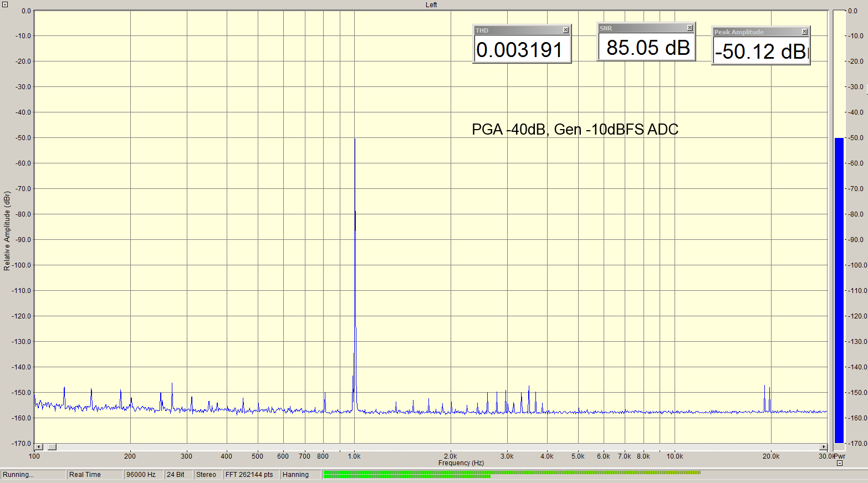This screenshot has height=483, width=868.
Task: Close the SNR readout window
Action: (690, 28)
